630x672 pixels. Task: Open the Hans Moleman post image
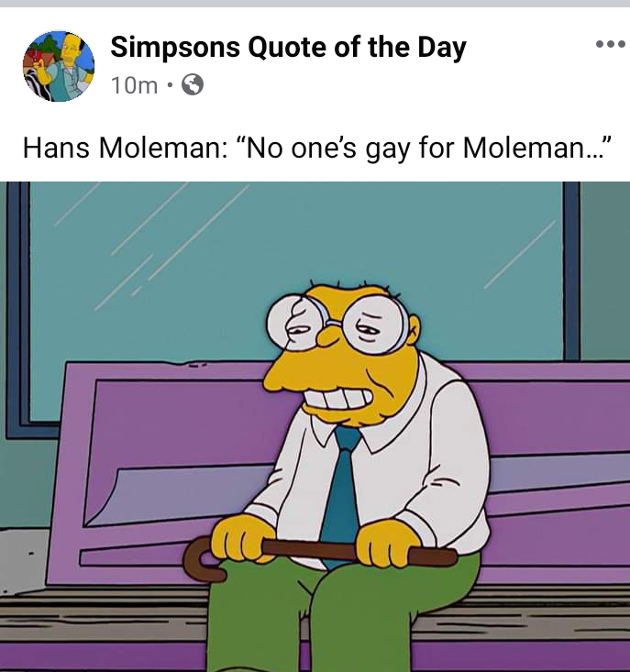315,426
